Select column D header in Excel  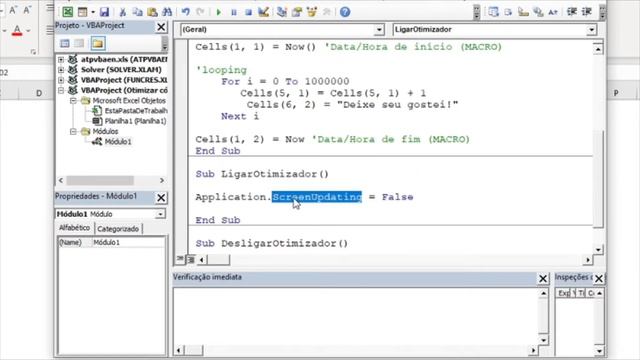coord(39,93)
